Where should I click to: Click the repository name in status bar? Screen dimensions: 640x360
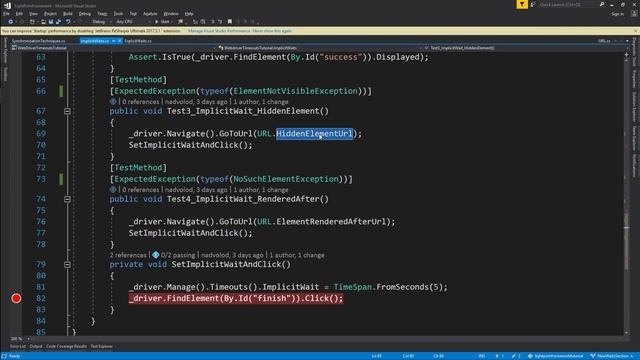pos(556,356)
